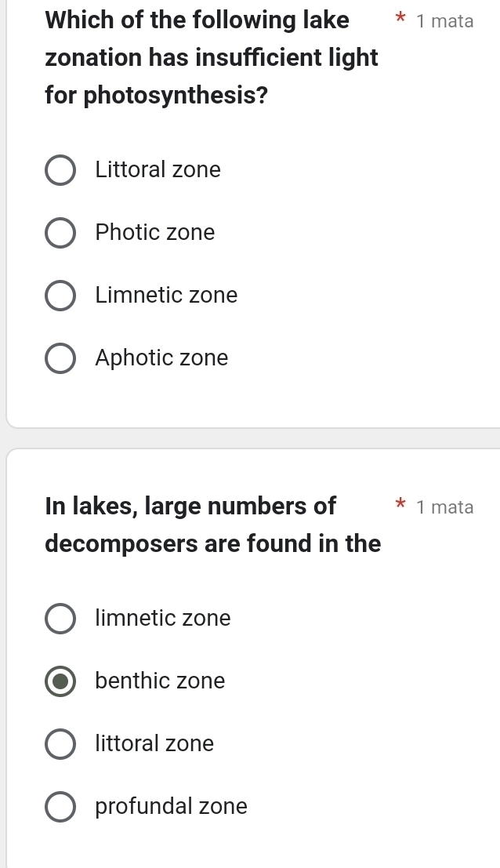This screenshot has height=868, width=500.
Task: Choose profundal zone as the answer
Action: tap(60, 807)
